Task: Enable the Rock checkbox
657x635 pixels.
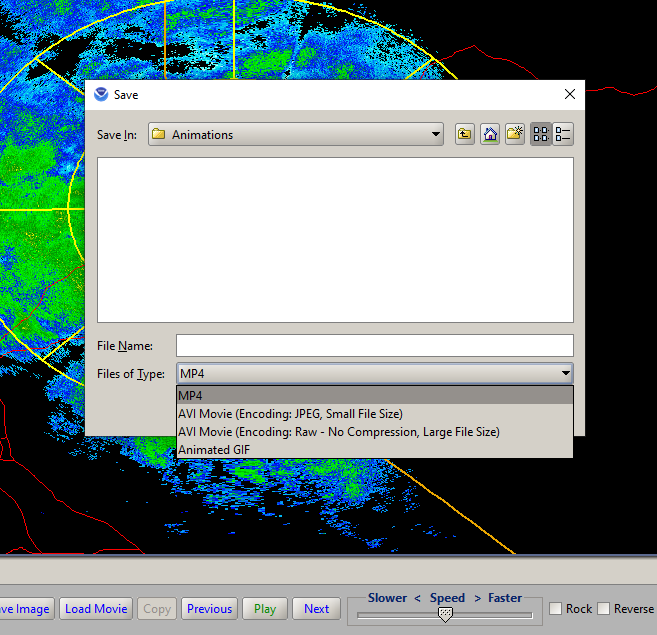Action: 556,609
